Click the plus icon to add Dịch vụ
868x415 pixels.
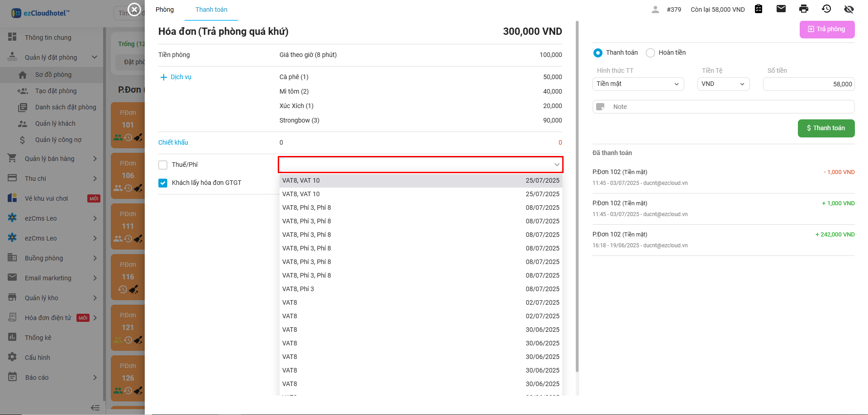164,77
